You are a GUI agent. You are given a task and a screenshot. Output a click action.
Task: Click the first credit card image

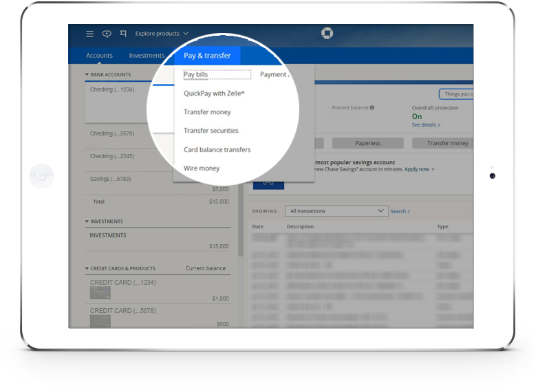tap(100, 292)
